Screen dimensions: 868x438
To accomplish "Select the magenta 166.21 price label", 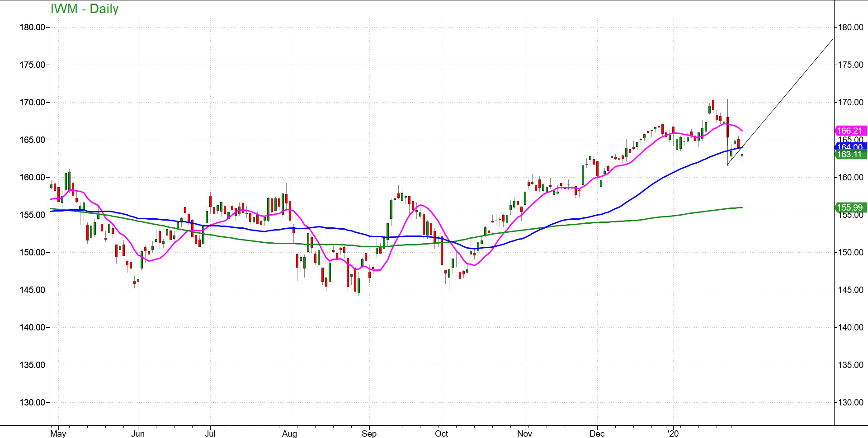I will click(x=850, y=131).
